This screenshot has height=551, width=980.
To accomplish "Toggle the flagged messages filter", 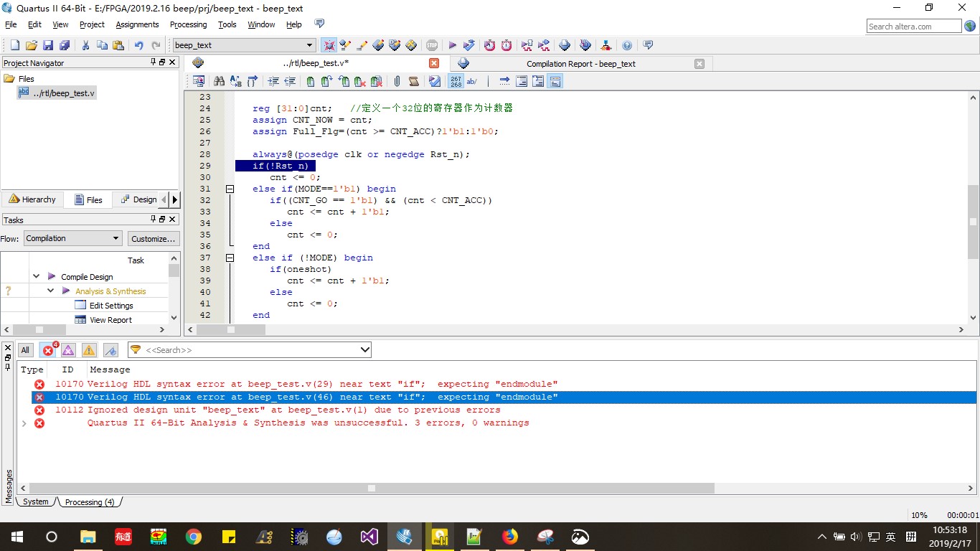I will [x=110, y=350].
